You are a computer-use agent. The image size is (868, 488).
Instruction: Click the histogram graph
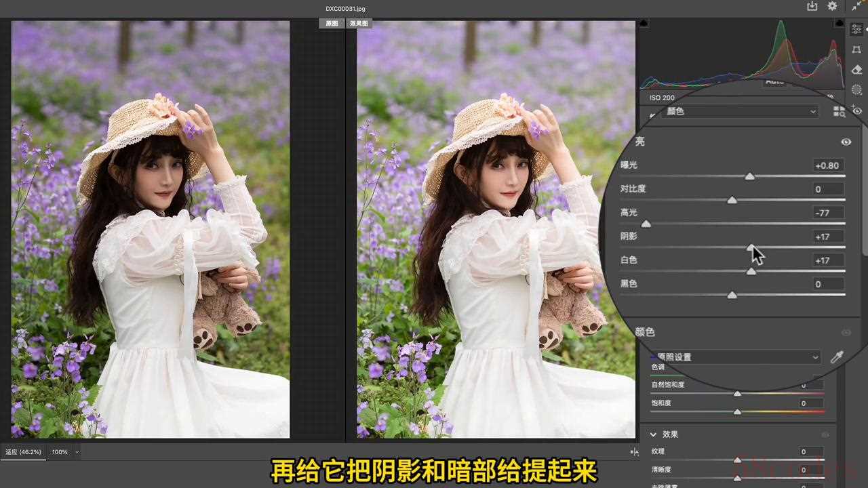[743, 54]
